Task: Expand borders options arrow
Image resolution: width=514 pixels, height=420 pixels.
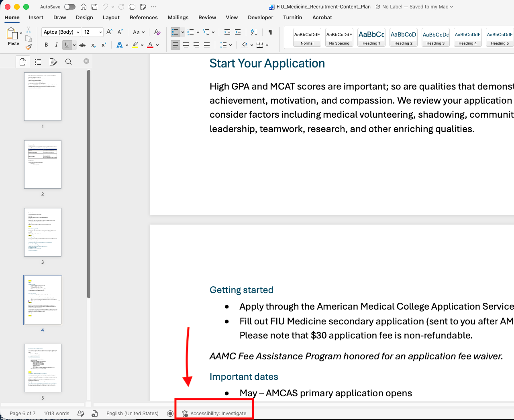Action: pyautogui.click(x=267, y=45)
